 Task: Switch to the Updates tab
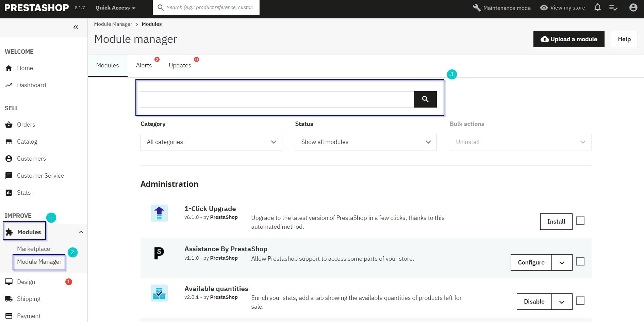pyautogui.click(x=180, y=65)
